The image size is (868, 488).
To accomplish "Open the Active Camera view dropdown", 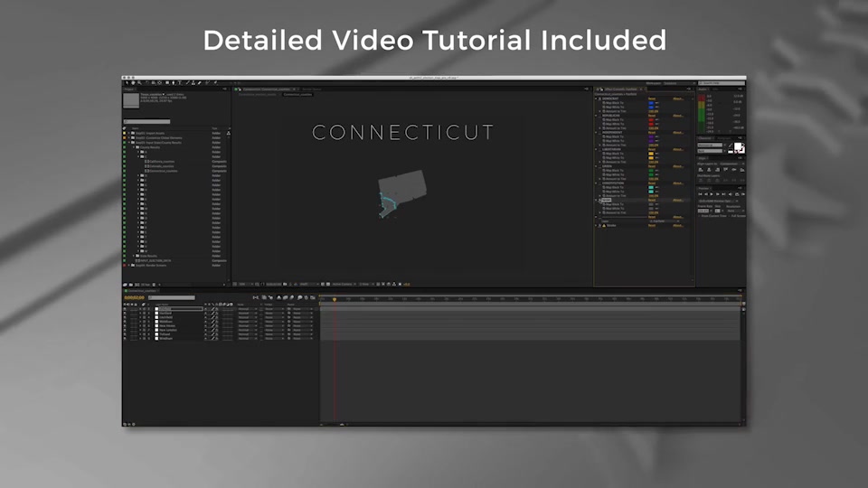I will pos(344,285).
